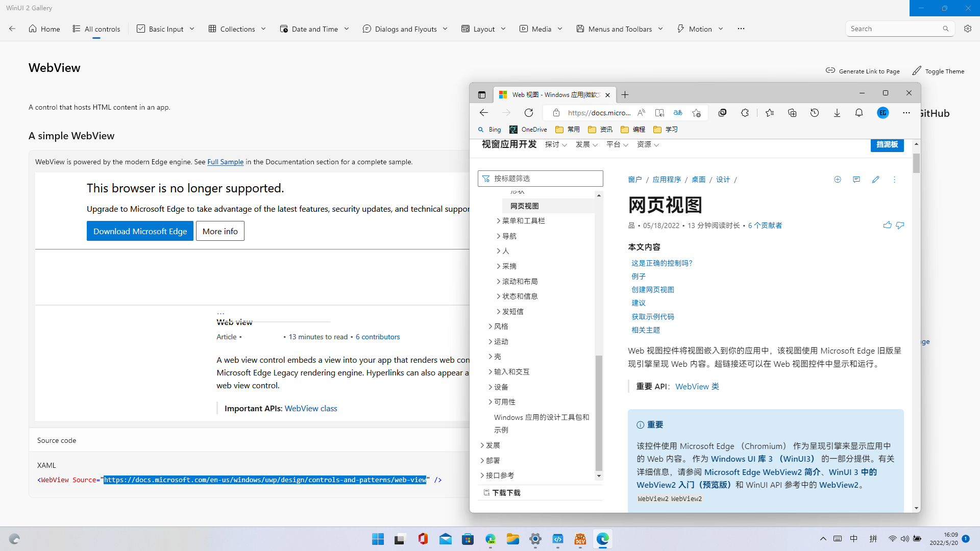This screenshot has height=551, width=980.
Task: Open Edge Collections
Action: tap(792, 113)
